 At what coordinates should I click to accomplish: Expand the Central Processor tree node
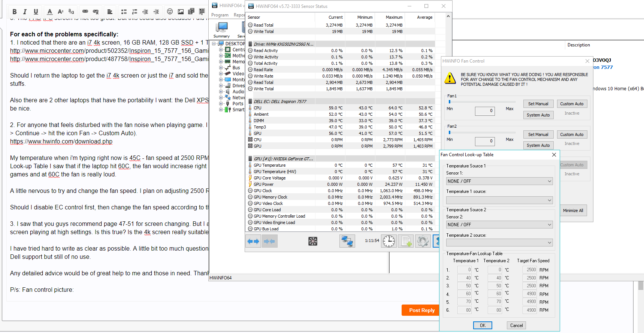(x=221, y=49)
